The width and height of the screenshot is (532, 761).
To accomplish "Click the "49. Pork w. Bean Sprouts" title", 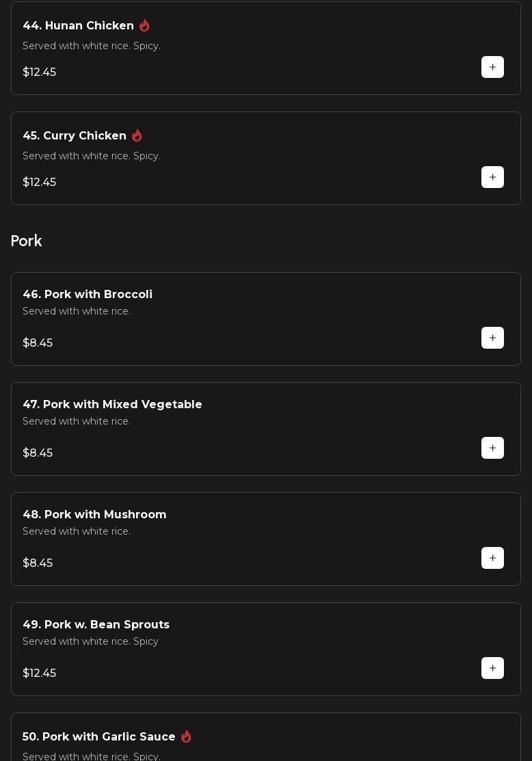I will 96,624.
